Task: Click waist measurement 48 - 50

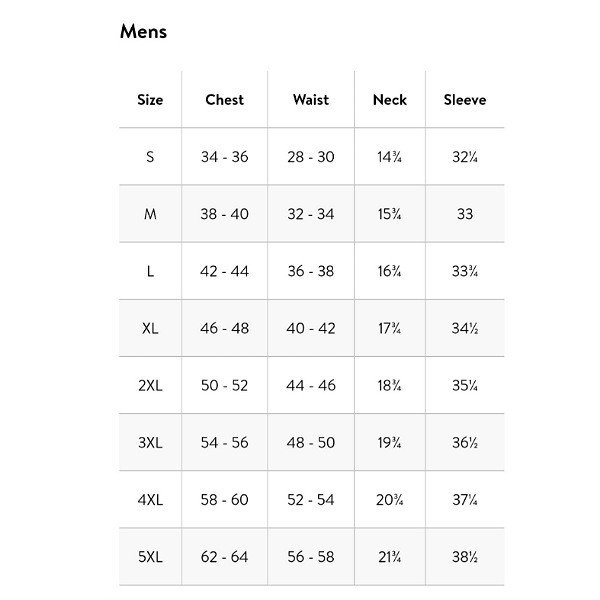Action: tap(311, 442)
